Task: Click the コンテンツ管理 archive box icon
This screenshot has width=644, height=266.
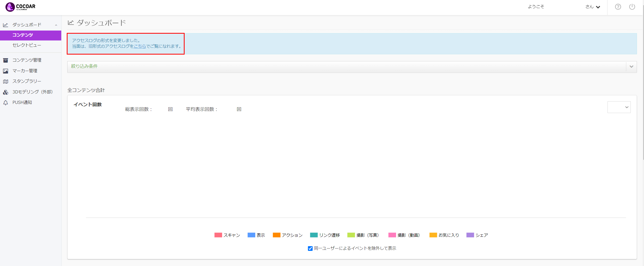Action: coord(5,60)
